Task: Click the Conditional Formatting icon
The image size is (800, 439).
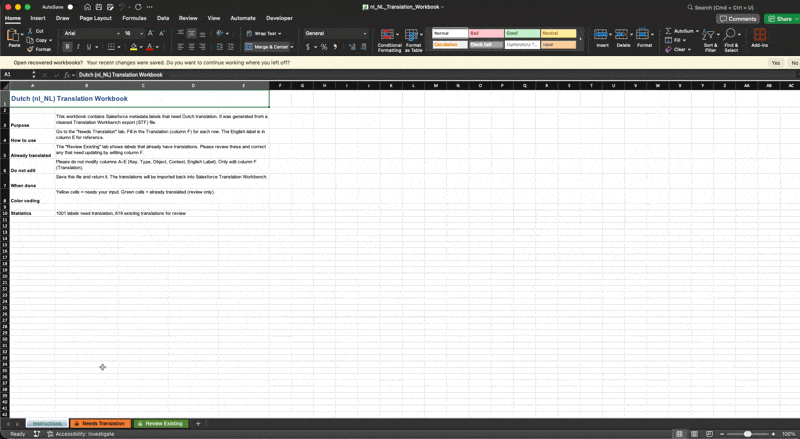Action: [388, 35]
